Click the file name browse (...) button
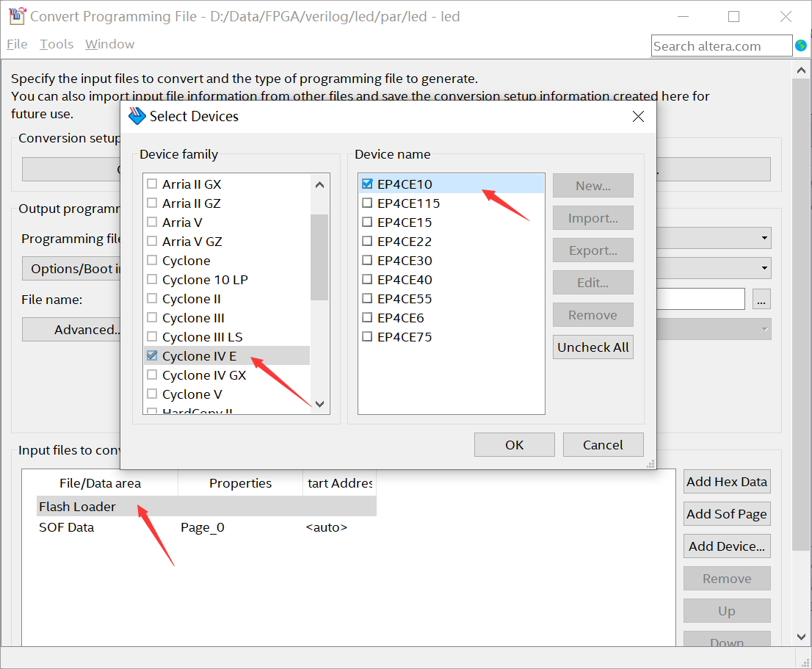Viewport: 812px width, 669px height. point(761,300)
